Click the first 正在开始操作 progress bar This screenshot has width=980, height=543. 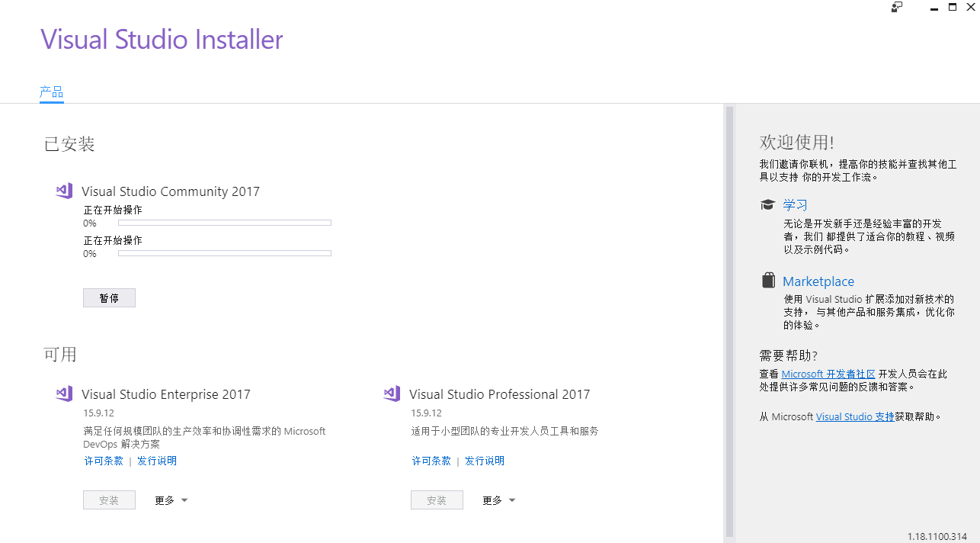coord(225,223)
